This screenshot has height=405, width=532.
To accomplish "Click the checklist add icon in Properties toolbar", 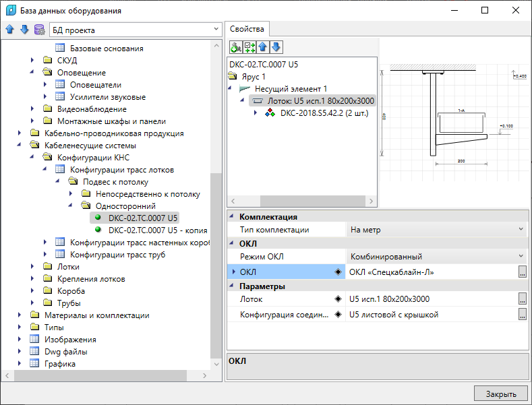I will [x=249, y=47].
